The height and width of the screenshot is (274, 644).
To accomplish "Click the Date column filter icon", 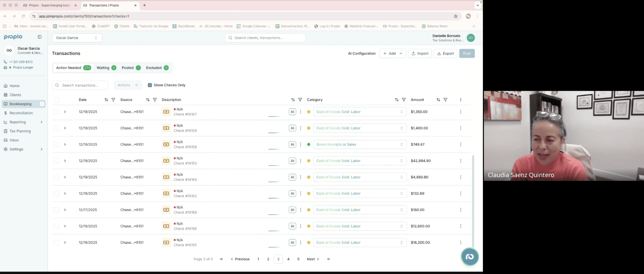I will 113,100.
